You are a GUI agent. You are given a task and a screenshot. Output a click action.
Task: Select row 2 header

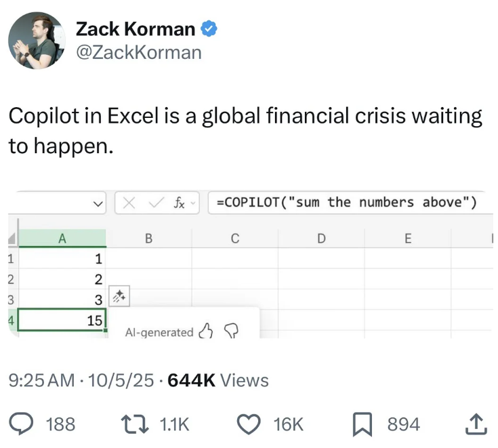[8, 279]
